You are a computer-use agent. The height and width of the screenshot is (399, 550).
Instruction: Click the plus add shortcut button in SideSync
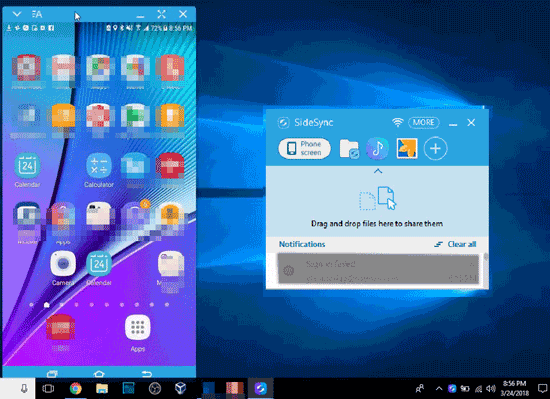(x=435, y=148)
